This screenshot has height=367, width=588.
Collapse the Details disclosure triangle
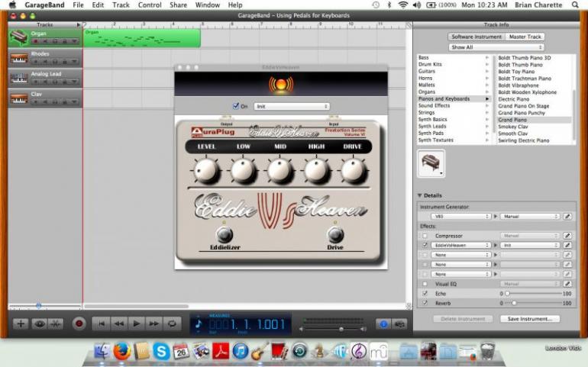pyautogui.click(x=420, y=195)
